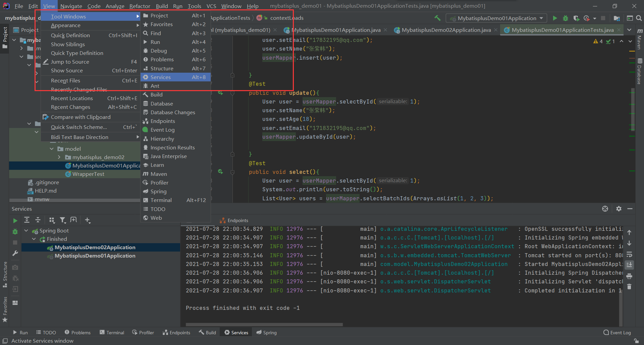
Task: Open Services panel settings gear
Action: (619, 209)
